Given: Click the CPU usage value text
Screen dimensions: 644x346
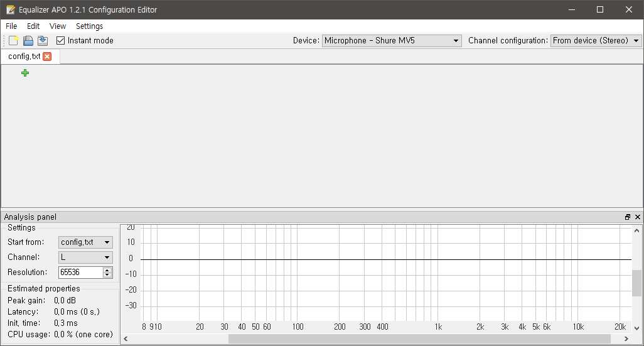Looking at the screenshot, I should (x=83, y=335).
